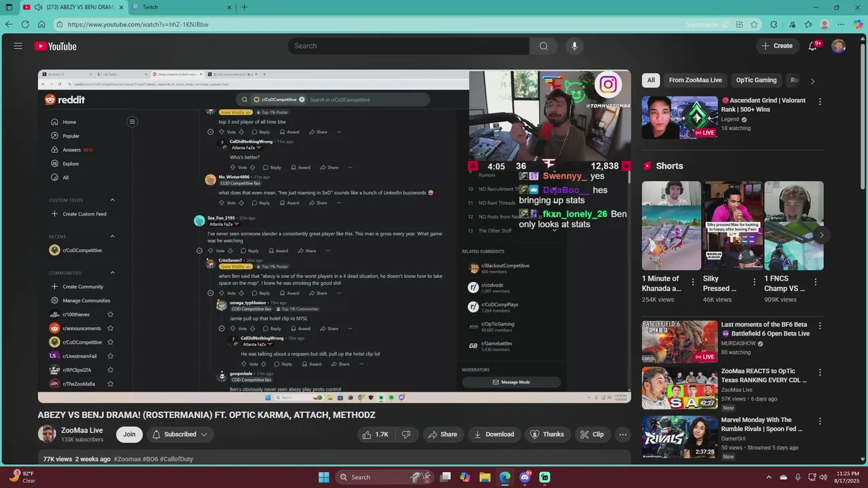Focus the YouTube search field
The width and height of the screenshot is (868, 488).
(408, 46)
